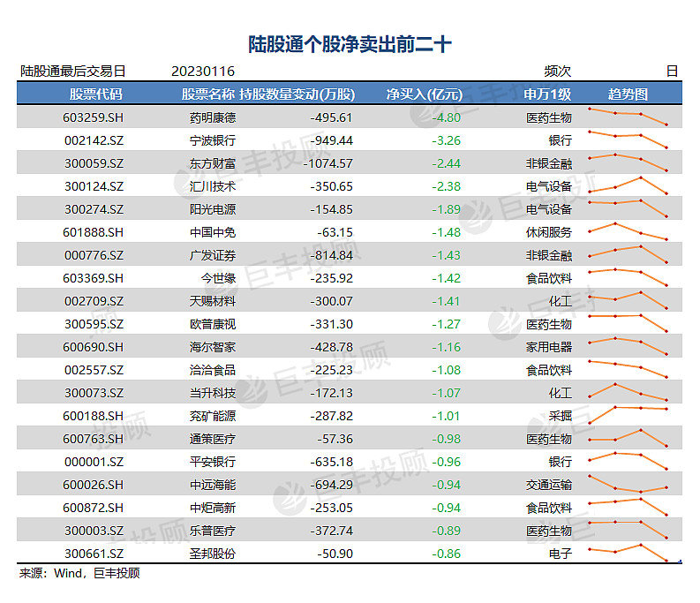This screenshot has width=700, height=603.
Task: Click the 采掘 sector cell
Action: [561, 416]
